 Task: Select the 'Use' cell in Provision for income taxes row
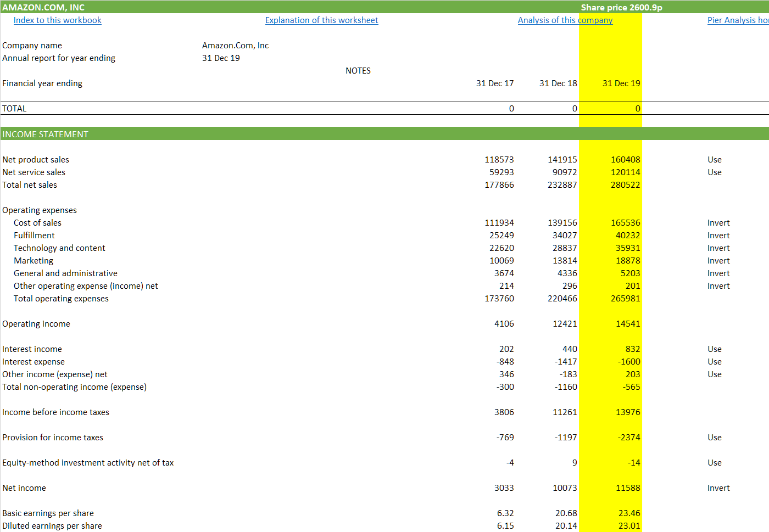pyautogui.click(x=715, y=438)
